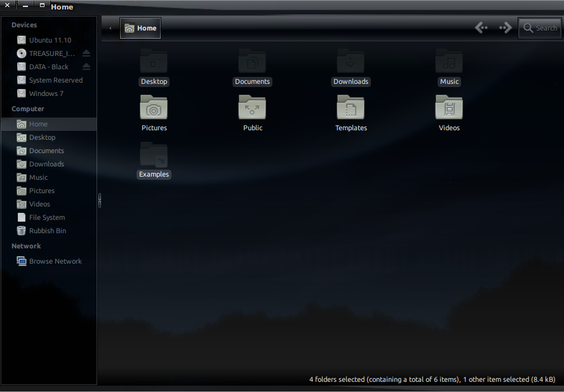This screenshot has height=392, width=564.
Task: Go to Documents in sidebar
Action: coord(48,151)
